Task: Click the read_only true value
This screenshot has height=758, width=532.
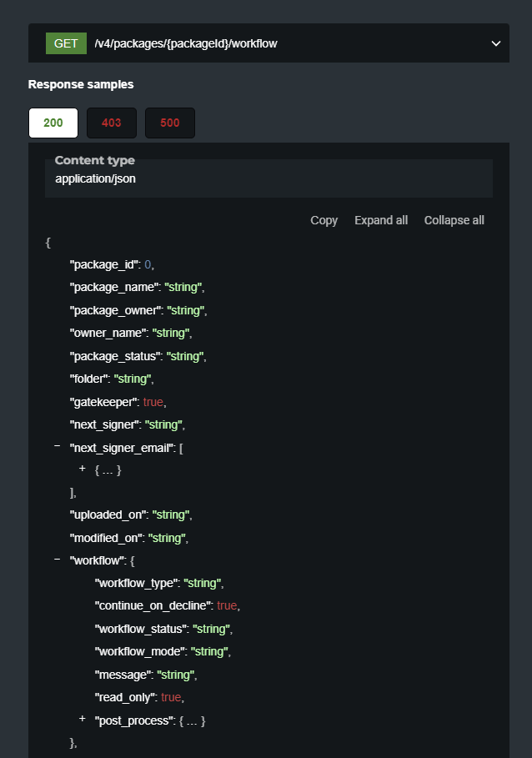Action: tap(170, 697)
